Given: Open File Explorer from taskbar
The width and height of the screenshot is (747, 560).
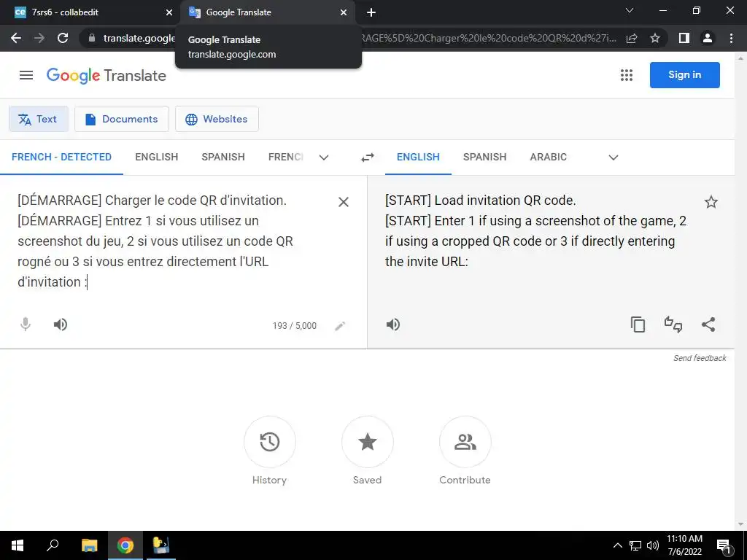Looking at the screenshot, I should click(x=89, y=545).
